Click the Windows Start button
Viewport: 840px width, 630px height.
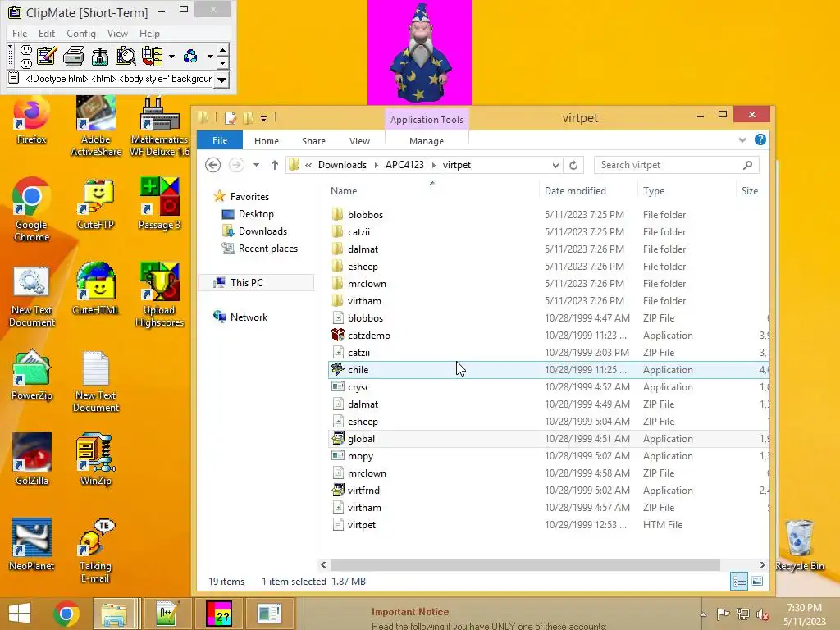pyautogui.click(x=20, y=614)
